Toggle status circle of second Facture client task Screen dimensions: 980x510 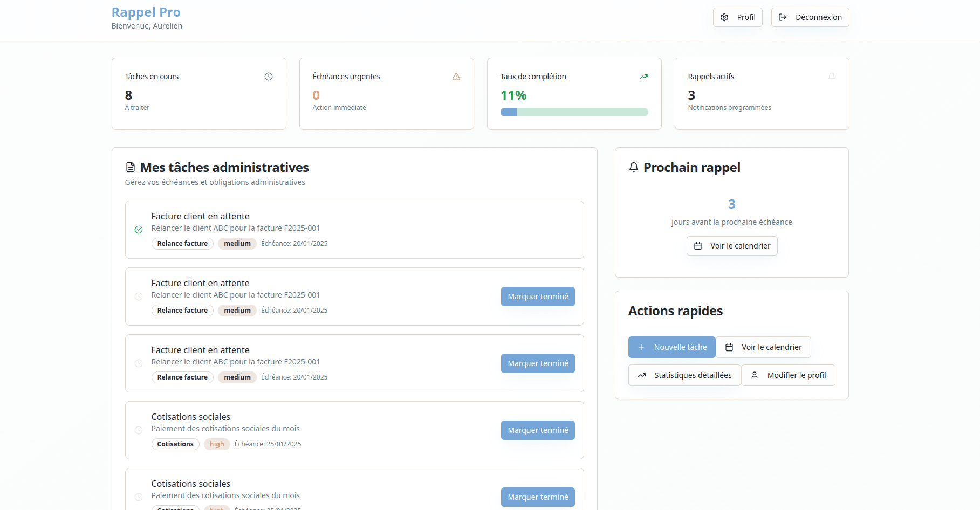(139, 297)
